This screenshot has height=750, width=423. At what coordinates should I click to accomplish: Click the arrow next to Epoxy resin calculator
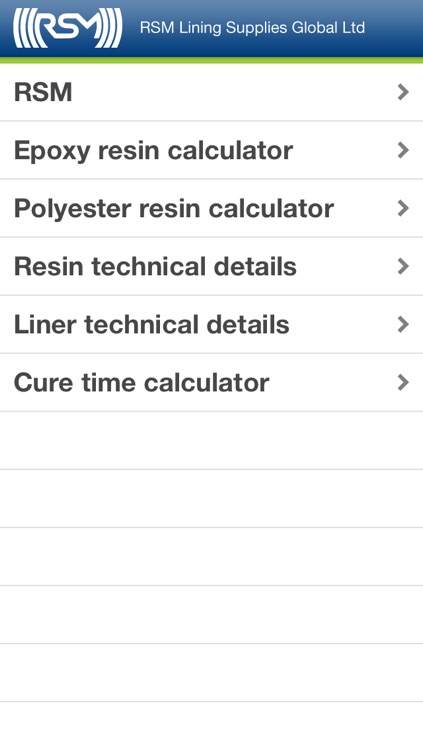[403, 150]
